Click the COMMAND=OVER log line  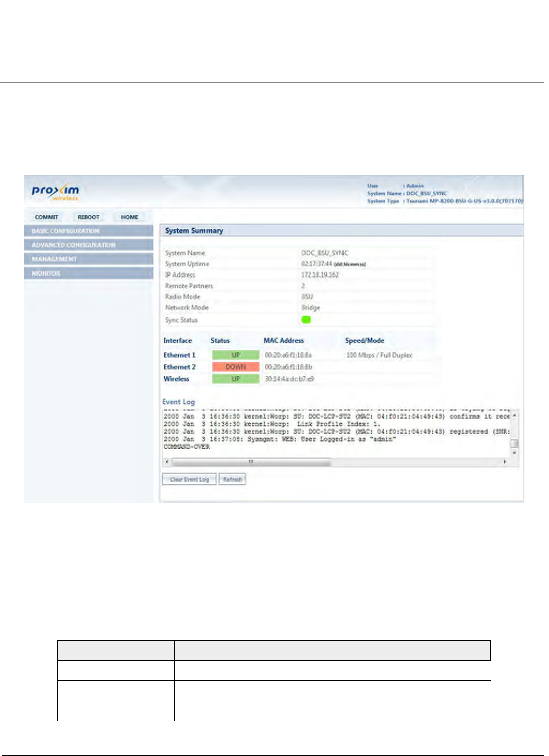(x=186, y=447)
